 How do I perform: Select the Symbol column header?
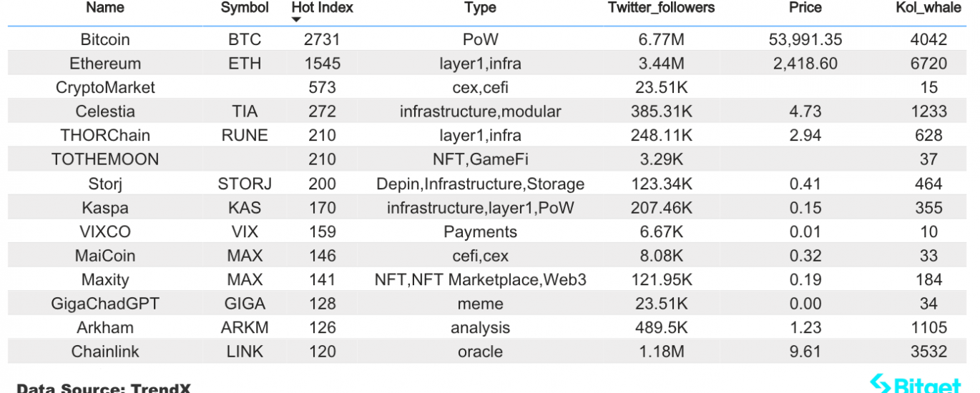point(245,8)
